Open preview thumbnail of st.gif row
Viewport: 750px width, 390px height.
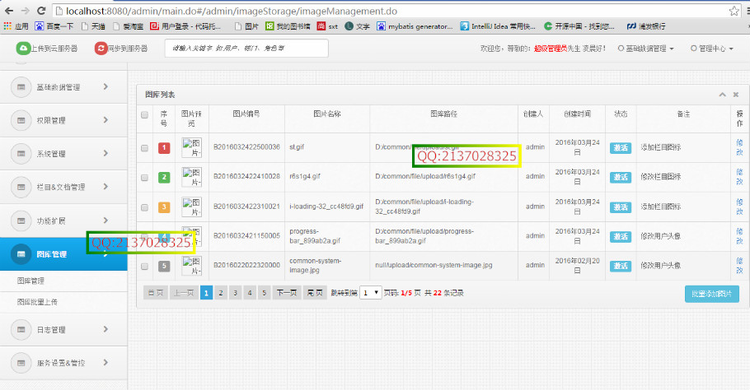[x=192, y=147]
